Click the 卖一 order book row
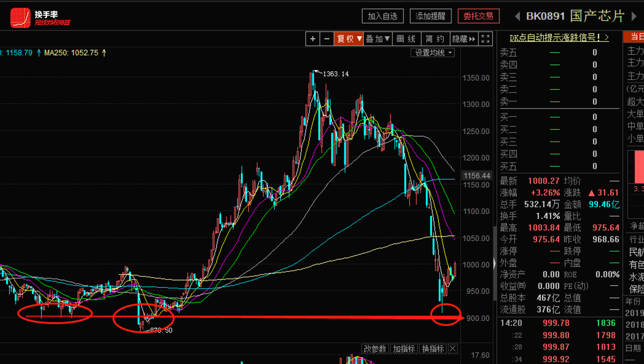The width and height of the screenshot is (644, 364). (x=559, y=102)
